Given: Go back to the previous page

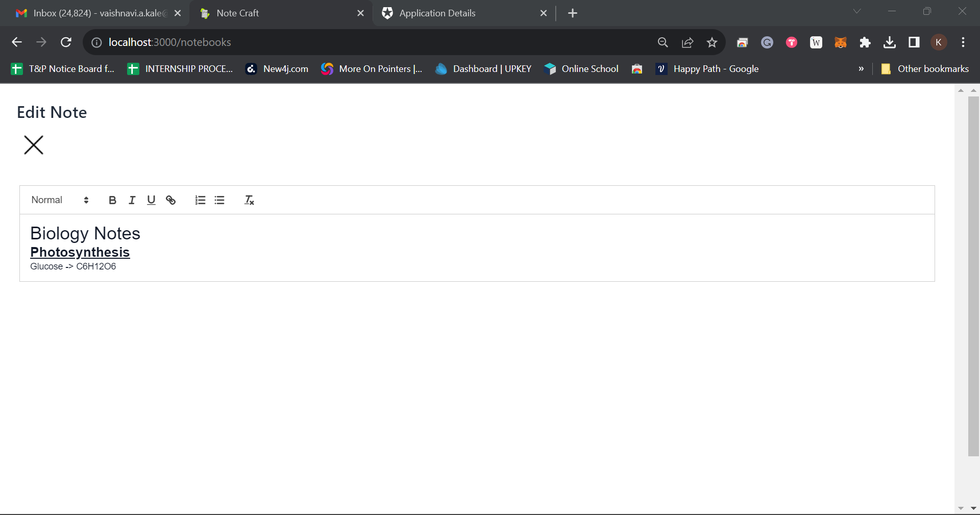Looking at the screenshot, I should click(x=17, y=42).
